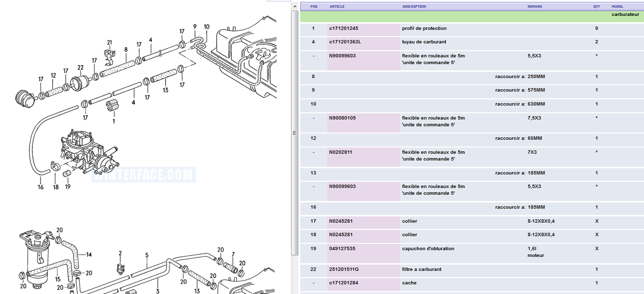Open article number N90080105
The height and width of the screenshot is (294, 644).
pos(342,118)
